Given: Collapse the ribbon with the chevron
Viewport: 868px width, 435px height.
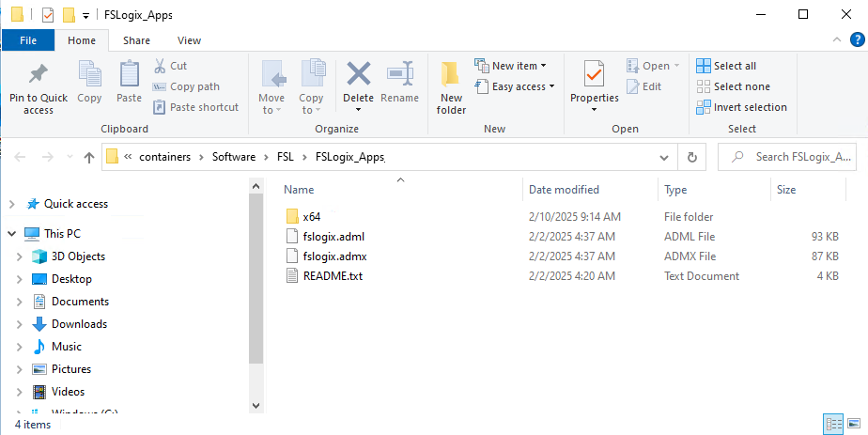Looking at the screenshot, I should (836, 39).
